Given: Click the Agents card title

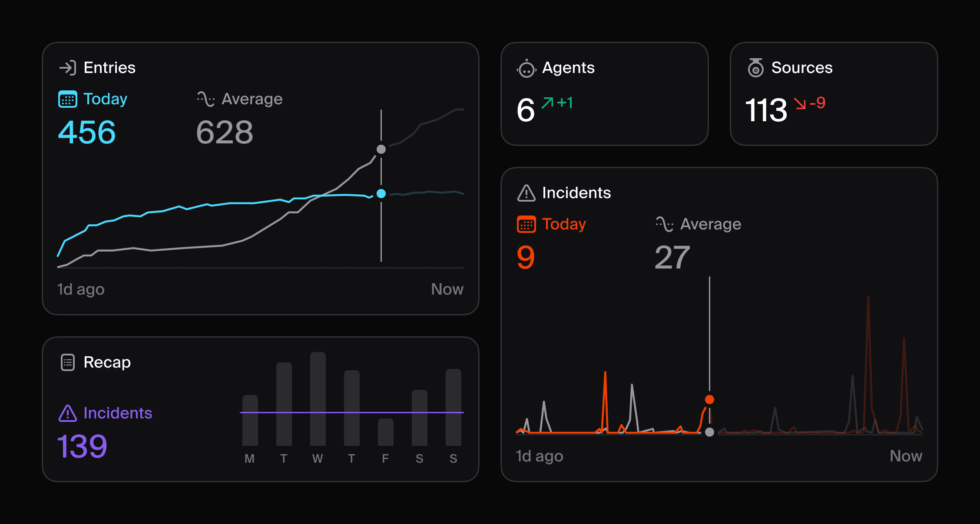Looking at the screenshot, I should pos(568,68).
